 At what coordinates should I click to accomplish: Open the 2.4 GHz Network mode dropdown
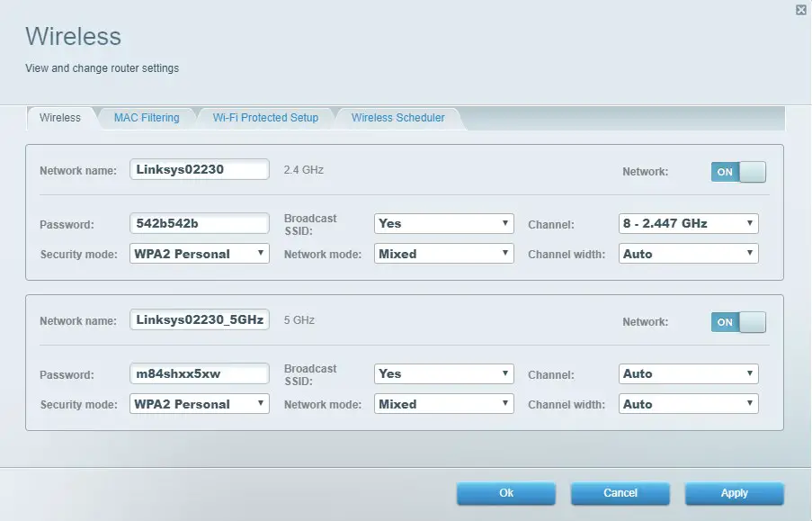tap(444, 254)
